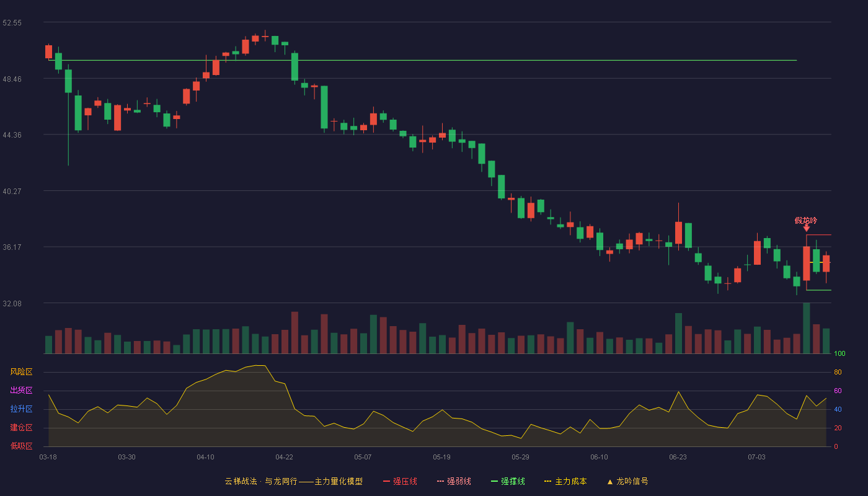868x496 pixels.
Task: Toggle the 强弱线 legend entry
Action: [x=454, y=481]
